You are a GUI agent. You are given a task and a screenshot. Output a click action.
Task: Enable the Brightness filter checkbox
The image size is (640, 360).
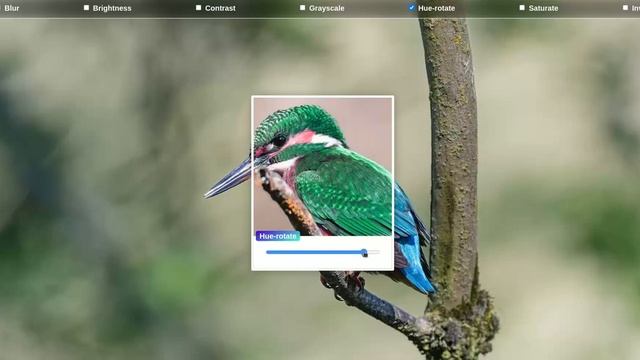click(86, 8)
